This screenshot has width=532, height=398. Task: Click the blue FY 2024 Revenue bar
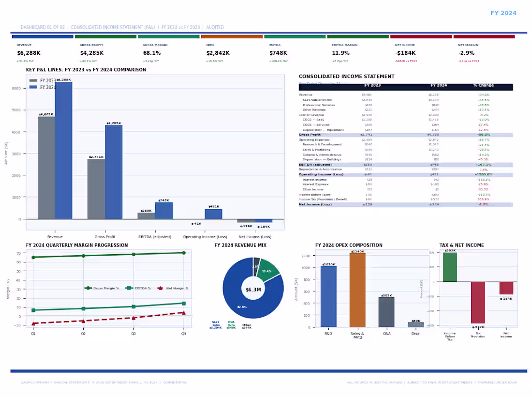click(x=63, y=151)
